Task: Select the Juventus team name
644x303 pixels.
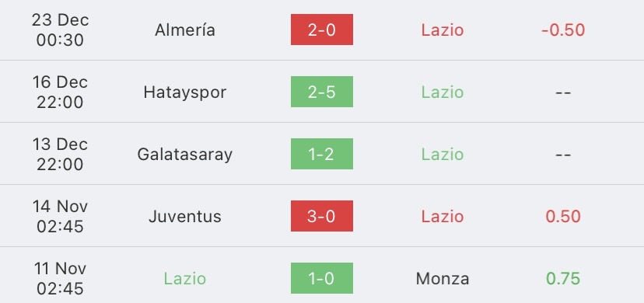Action: point(185,217)
